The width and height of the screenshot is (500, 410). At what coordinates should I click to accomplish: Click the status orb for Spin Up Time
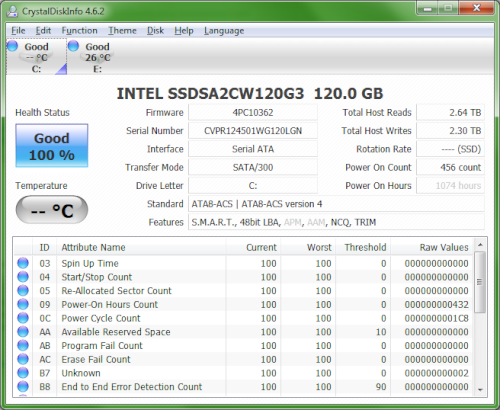click(23, 263)
